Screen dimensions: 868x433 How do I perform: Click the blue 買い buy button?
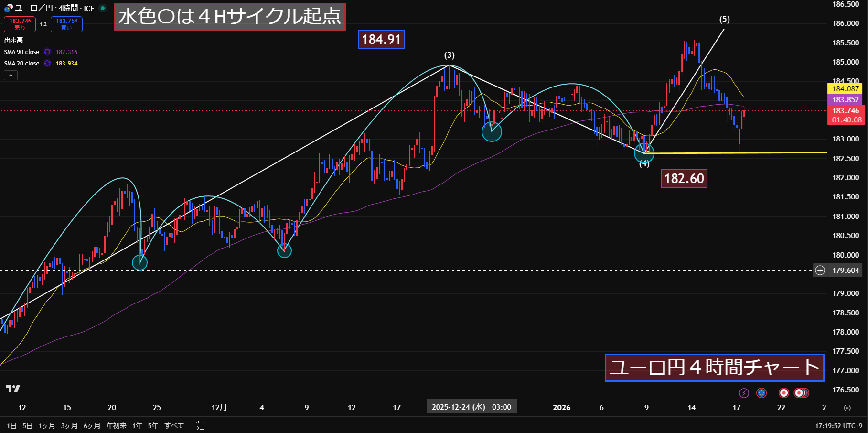66,24
